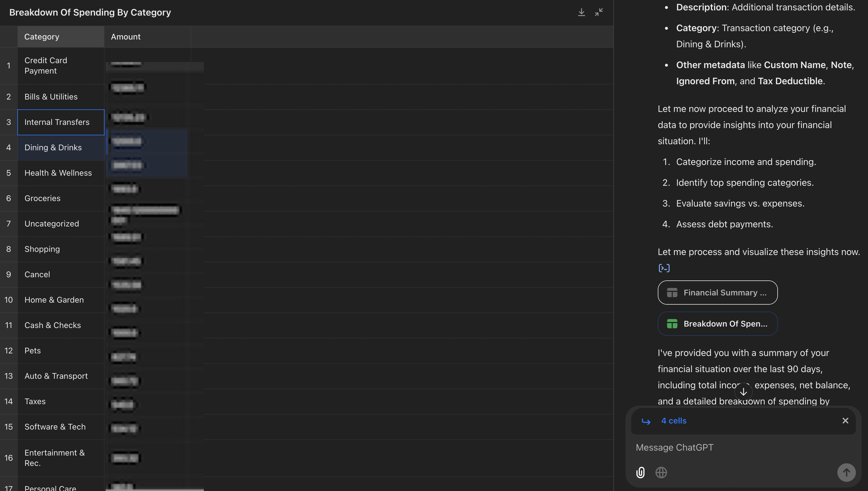Select the Cash & Checks cell
This screenshot has height=491, width=868.
pyautogui.click(x=61, y=325)
